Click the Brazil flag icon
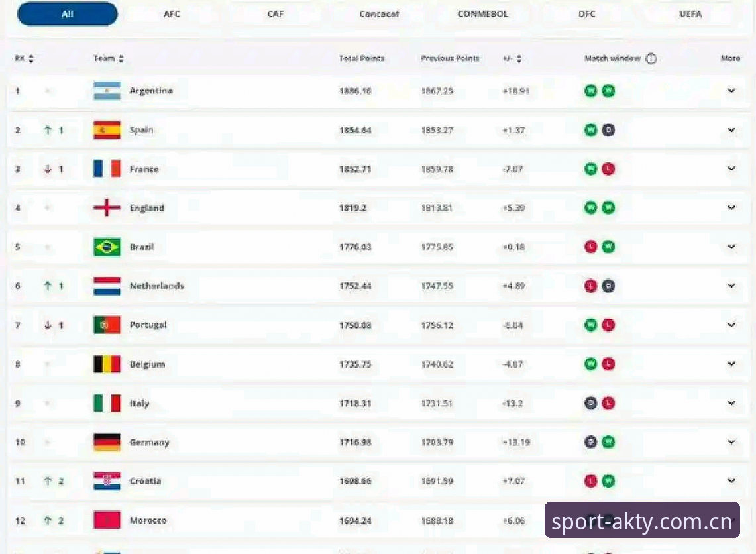 tap(107, 247)
